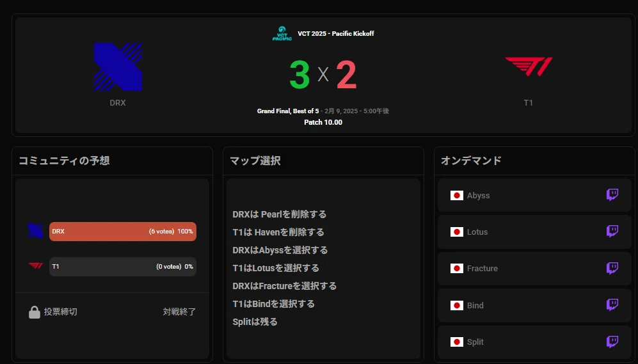
Task: Click the line DRXはFractureを選択する
Action: pos(284,286)
